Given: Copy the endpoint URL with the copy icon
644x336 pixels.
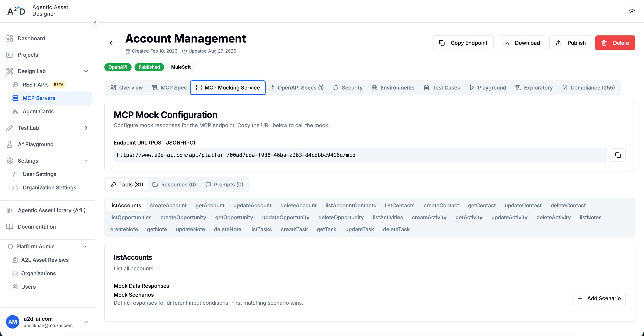Looking at the screenshot, I should coord(618,155).
